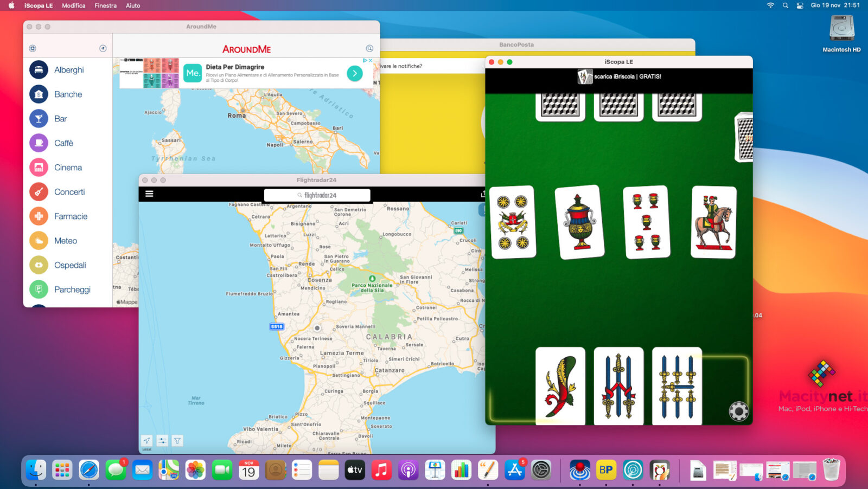This screenshot has height=489, width=868.
Task: Open AroundMe settings via the gear icon
Action: 33,48
